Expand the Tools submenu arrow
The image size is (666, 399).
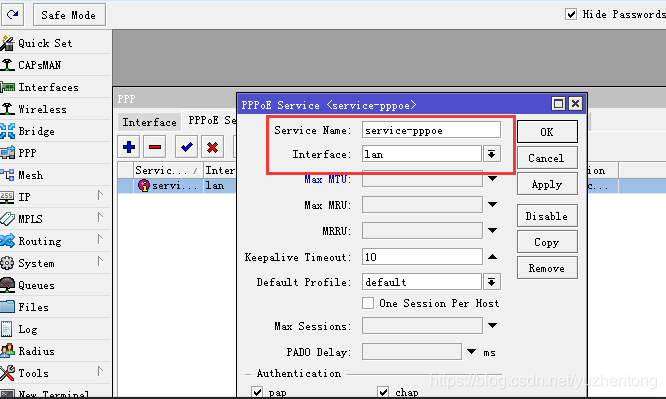pos(100,371)
